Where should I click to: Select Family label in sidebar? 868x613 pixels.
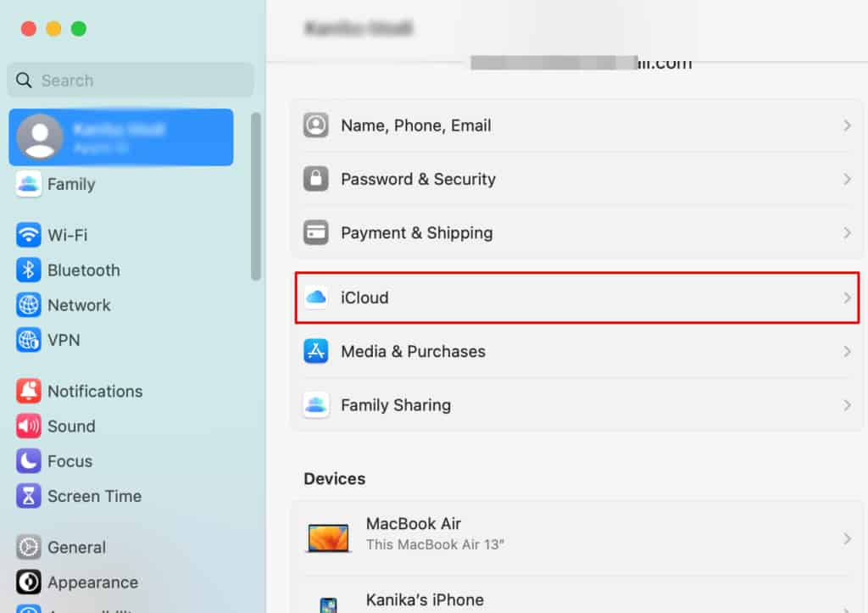pyautogui.click(x=71, y=184)
